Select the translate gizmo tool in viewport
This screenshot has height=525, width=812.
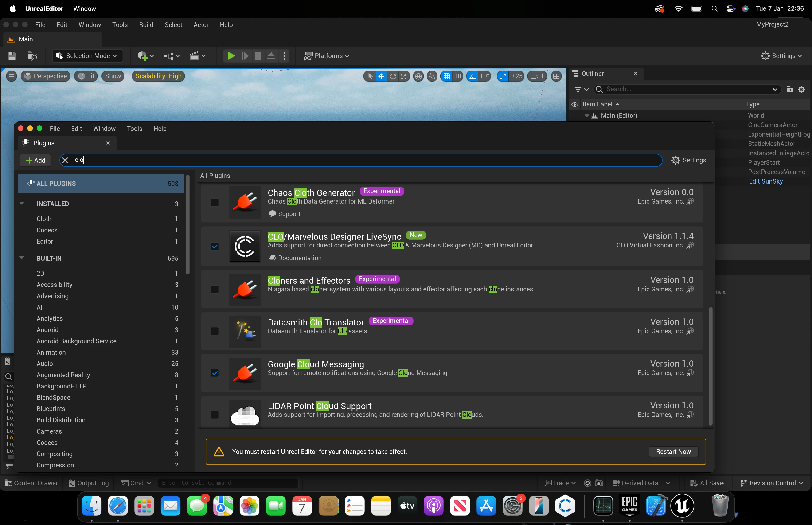[x=381, y=76]
